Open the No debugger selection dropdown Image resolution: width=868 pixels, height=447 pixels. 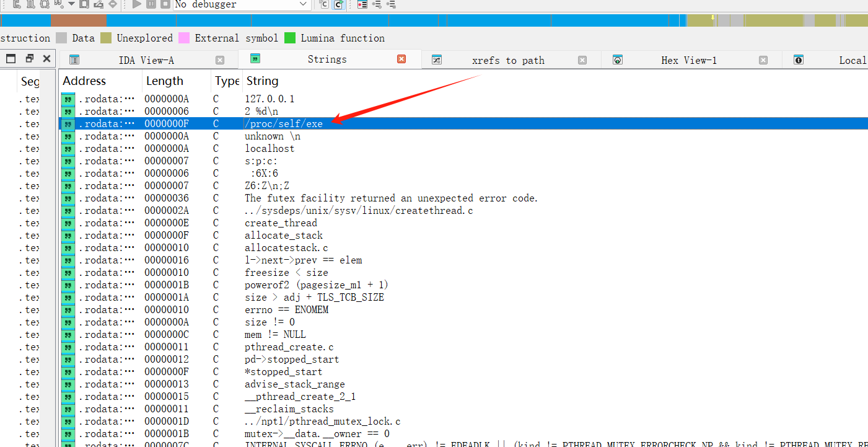coord(242,4)
